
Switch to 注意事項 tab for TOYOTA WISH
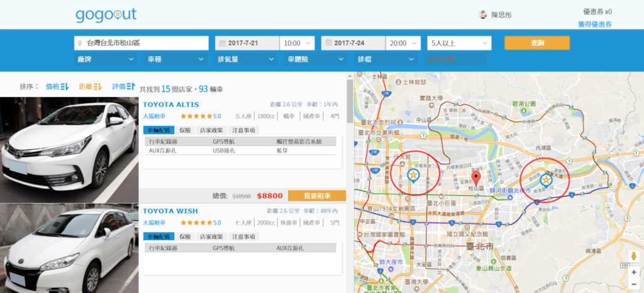(x=243, y=237)
